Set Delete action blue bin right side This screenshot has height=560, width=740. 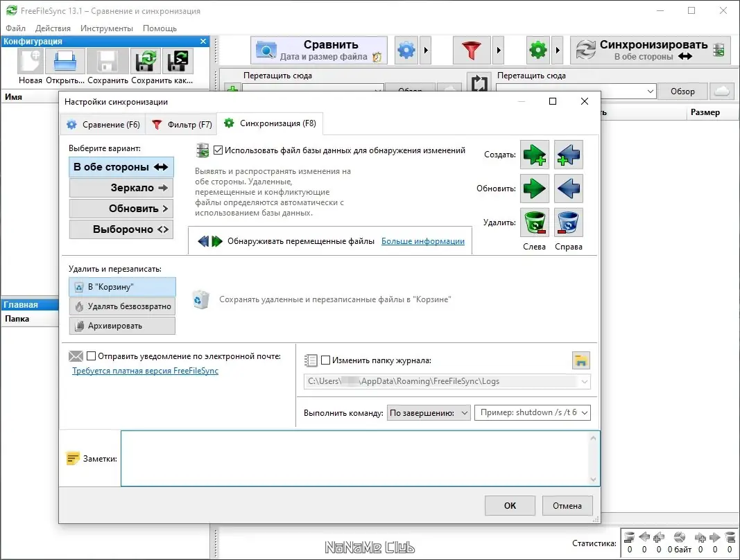coord(568,222)
